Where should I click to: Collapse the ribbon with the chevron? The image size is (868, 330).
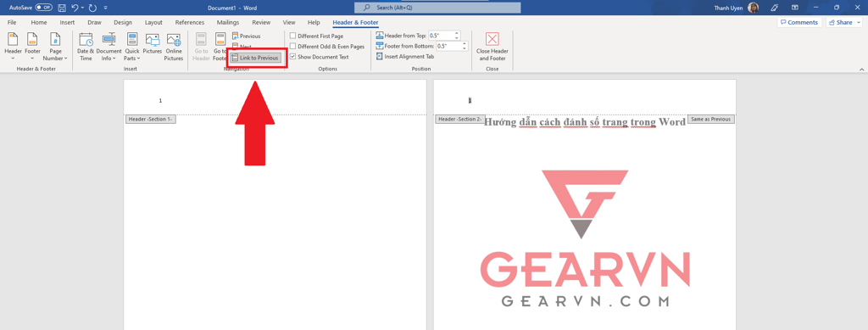pyautogui.click(x=861, y=70)
